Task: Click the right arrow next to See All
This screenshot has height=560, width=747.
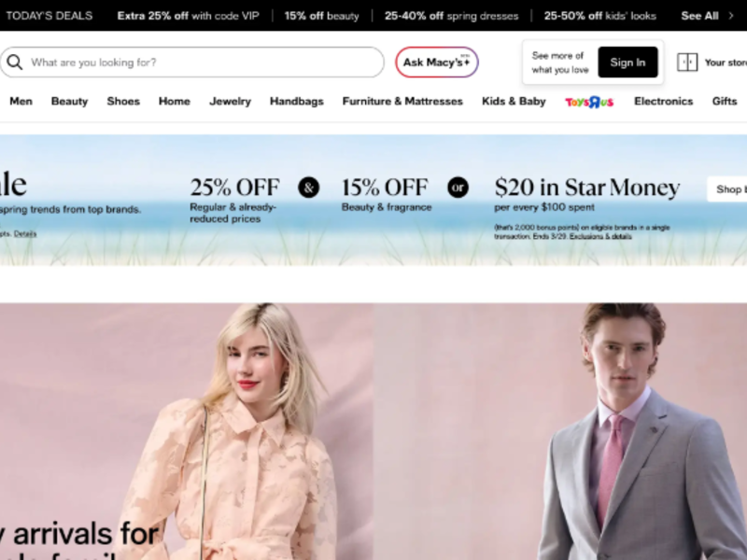Action: point(731,16)
